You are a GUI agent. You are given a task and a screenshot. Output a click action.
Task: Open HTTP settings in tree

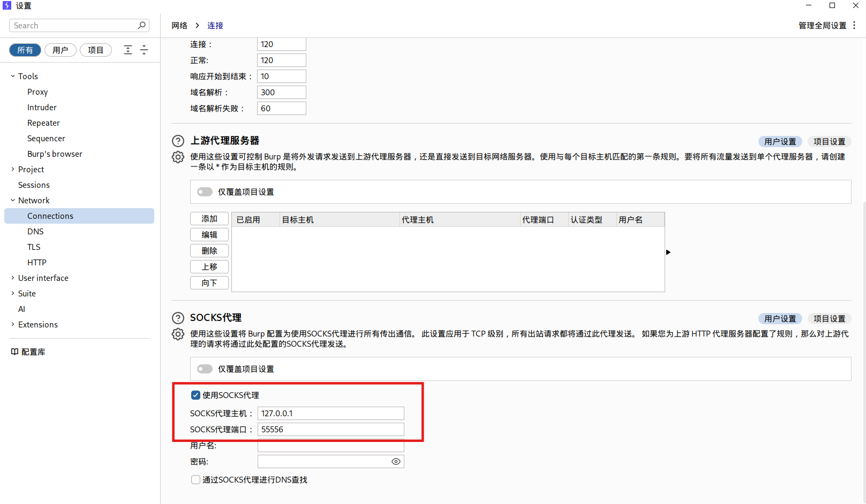pyautogui.click(x=37, y=262)
